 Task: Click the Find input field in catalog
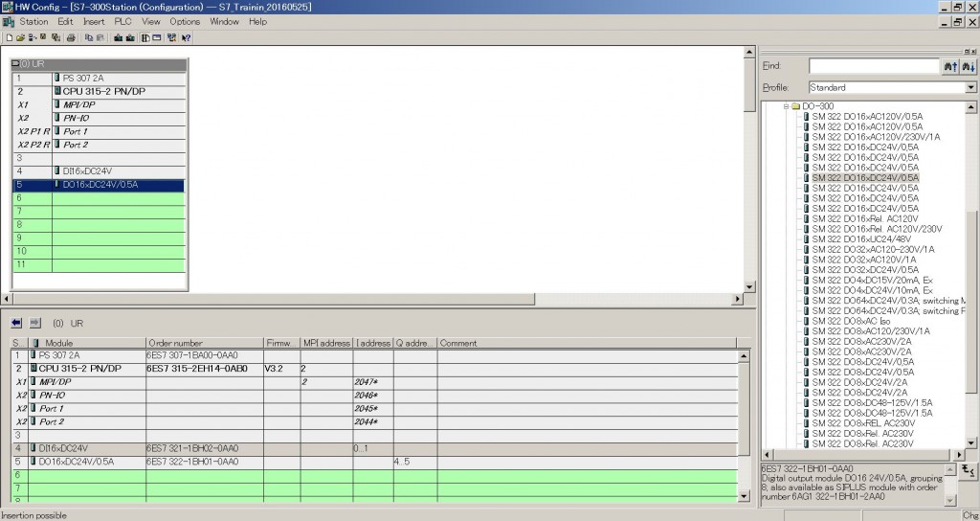pyautogui.click(x=874, y=66)
